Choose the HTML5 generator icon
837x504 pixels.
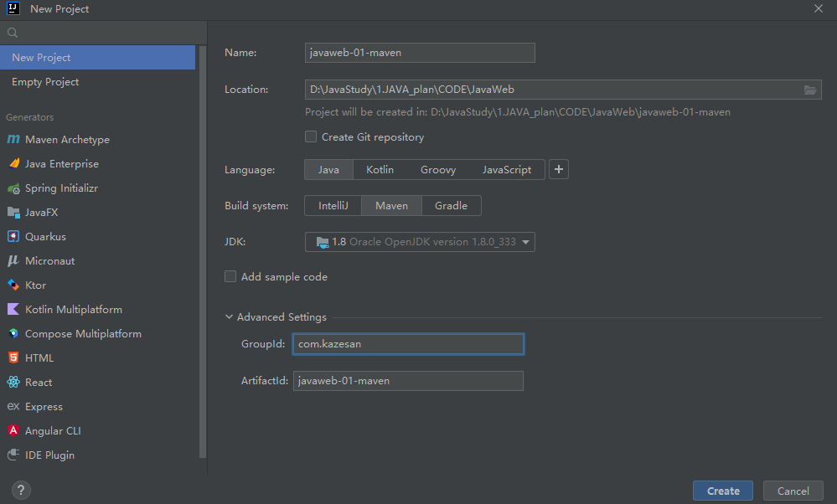coord(13,358)
